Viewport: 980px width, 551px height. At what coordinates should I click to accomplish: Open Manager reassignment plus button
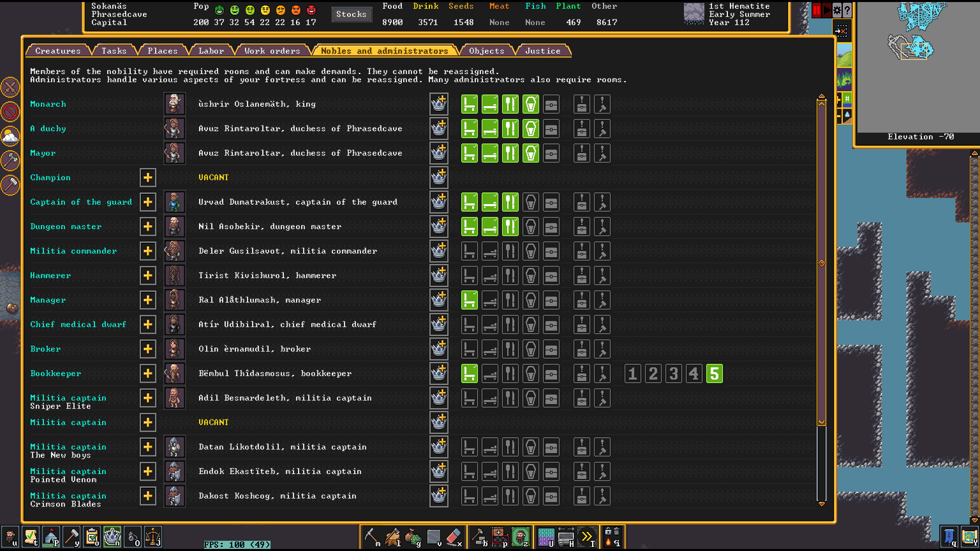click(148, 300)
